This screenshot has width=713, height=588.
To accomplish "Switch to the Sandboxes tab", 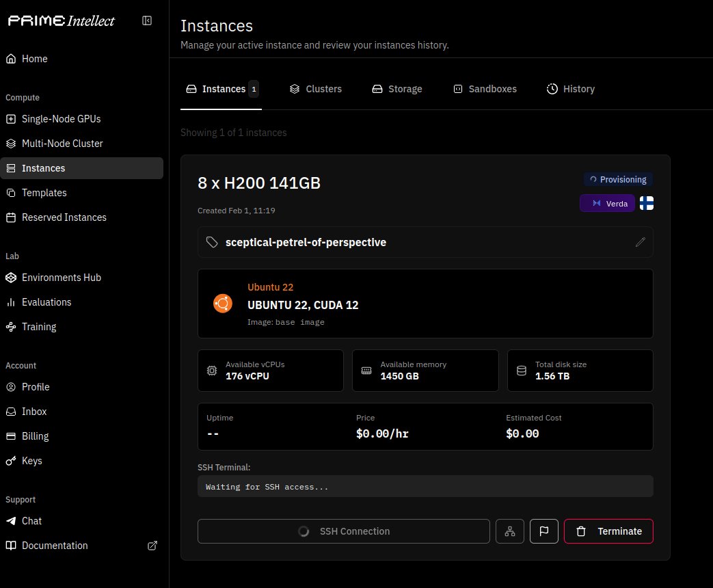I will point(485,89).
